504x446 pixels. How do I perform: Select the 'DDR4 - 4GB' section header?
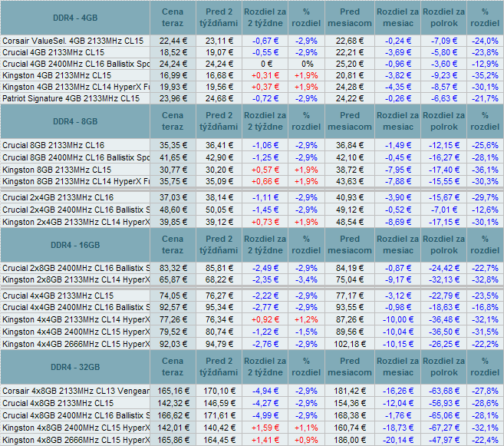click(75, 18)
